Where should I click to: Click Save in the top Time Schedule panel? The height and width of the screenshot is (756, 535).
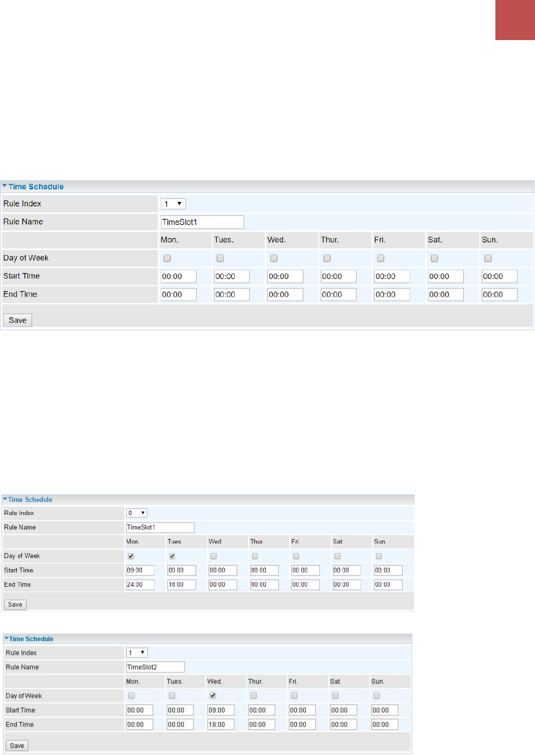coord(18,320)
